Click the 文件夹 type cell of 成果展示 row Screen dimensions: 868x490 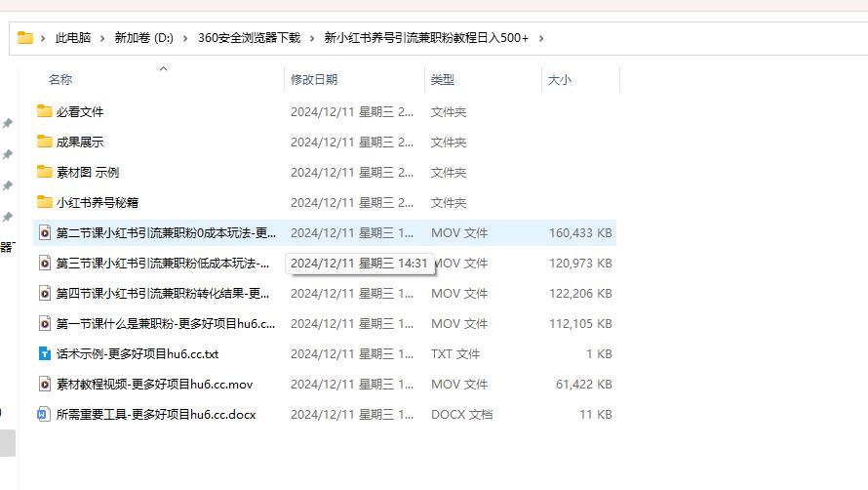pos(449,142)
